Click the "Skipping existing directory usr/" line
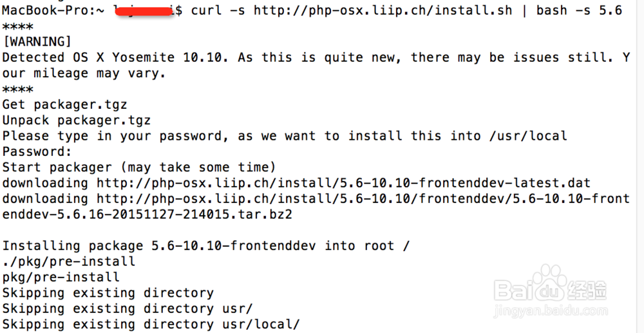This screenshot has height=333, width=644. tap(128, 309)
